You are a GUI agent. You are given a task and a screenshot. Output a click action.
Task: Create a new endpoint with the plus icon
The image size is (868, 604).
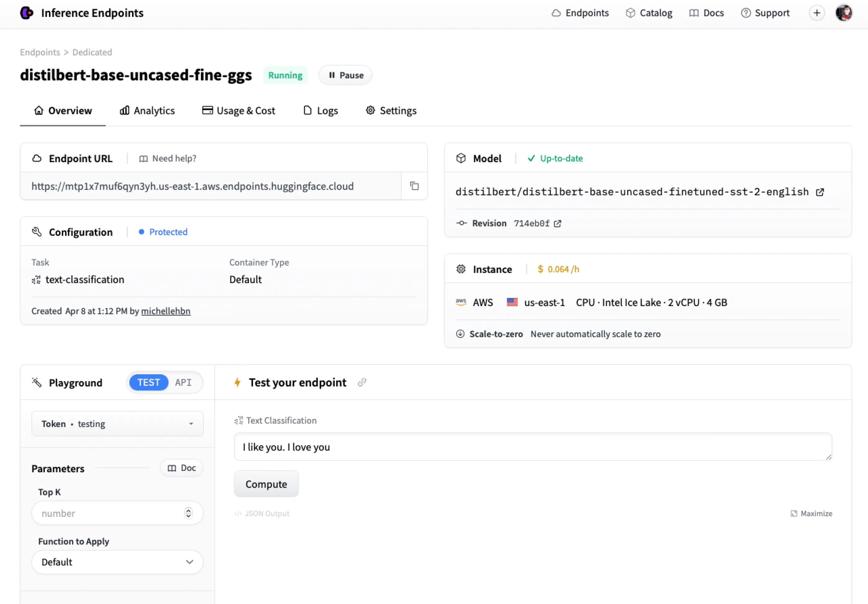point(817,12)
